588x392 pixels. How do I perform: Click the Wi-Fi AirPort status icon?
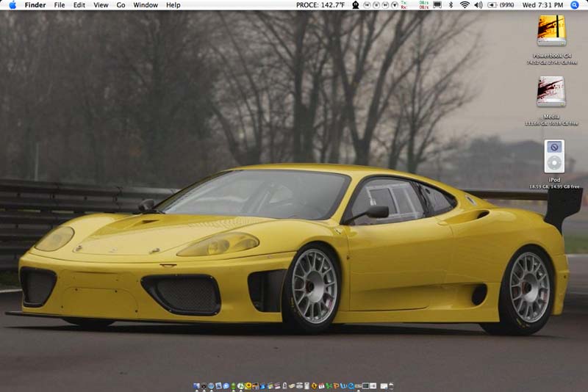coord(465,5)
